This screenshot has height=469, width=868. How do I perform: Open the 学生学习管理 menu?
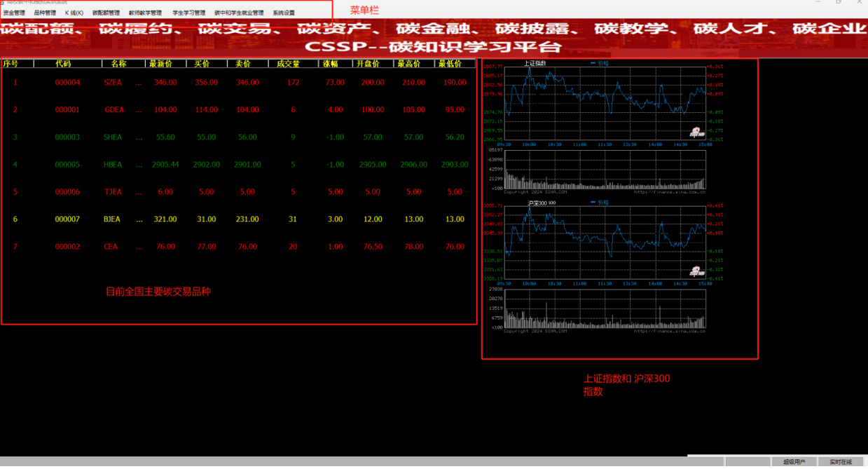(189, 13)
